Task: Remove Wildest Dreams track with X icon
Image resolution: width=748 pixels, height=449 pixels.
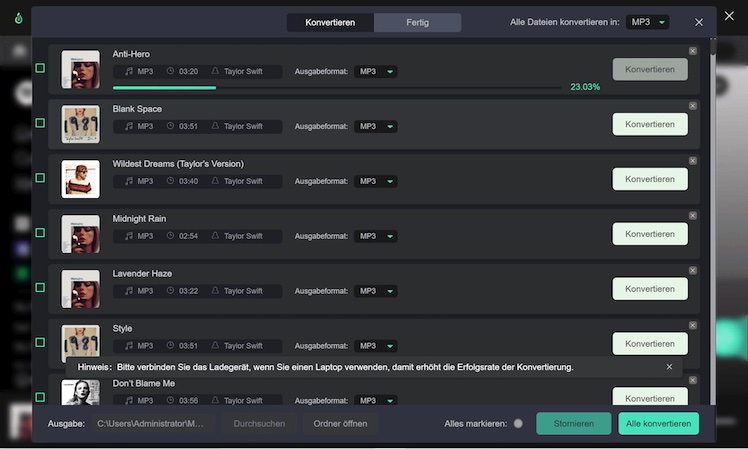Action: pyautogui.click(x=693, y=161)
